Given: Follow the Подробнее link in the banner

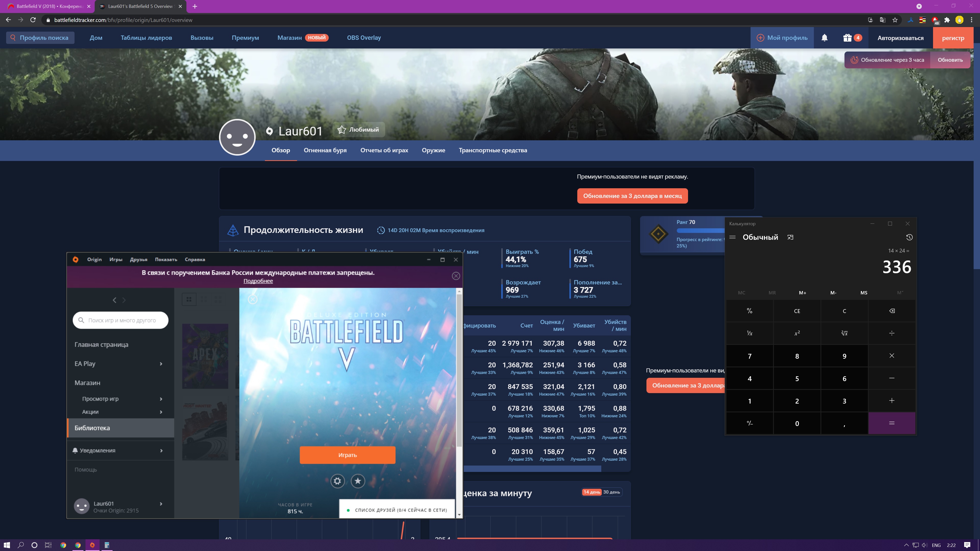Looking at the screenshot, I should pos(258,281).
